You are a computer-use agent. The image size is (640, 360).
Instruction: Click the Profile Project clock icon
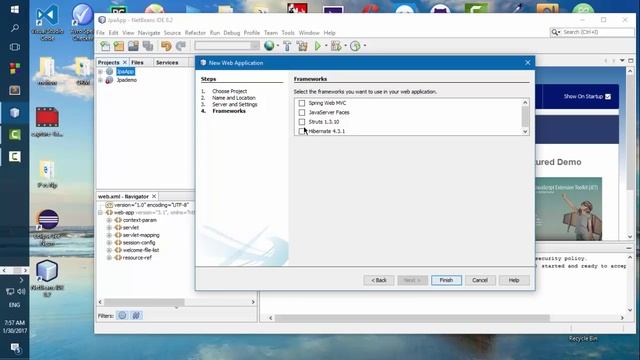coord(355,46)
